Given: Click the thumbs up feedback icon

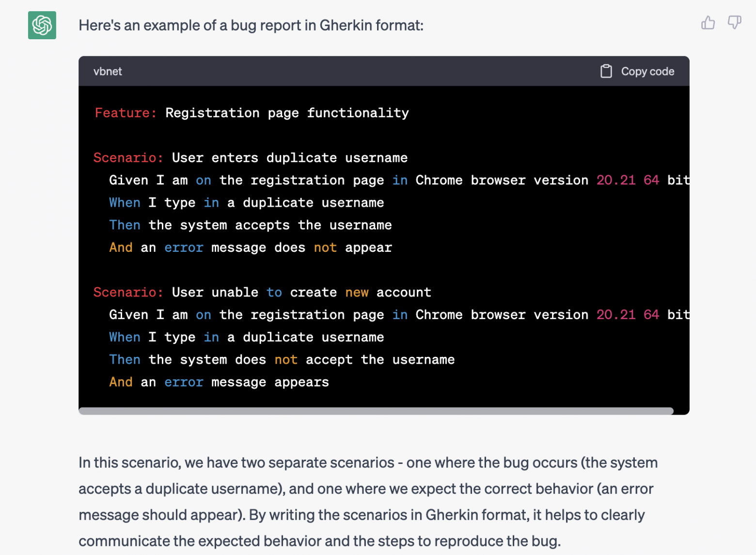Looking at the screenshot, I should click(708, 23).
